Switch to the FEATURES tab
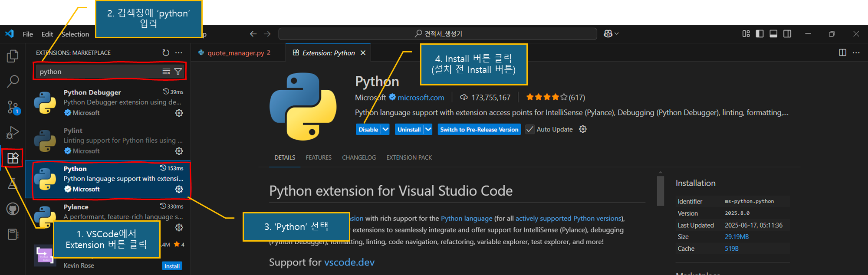The height and width of the screenshot is (275, 868). point(319,157)
